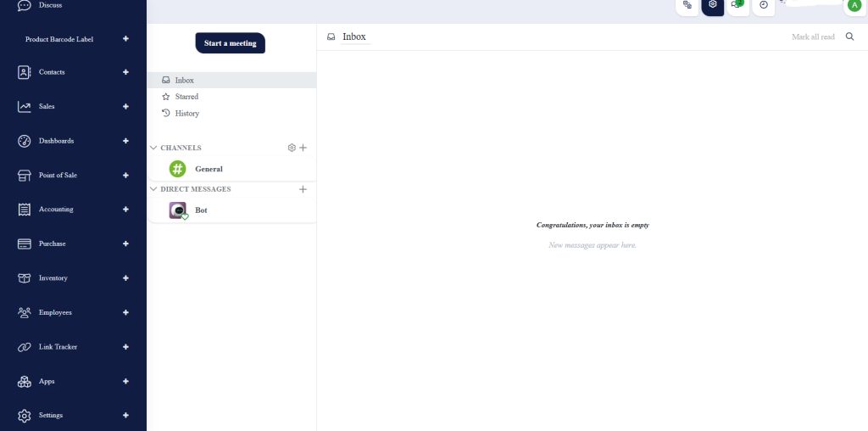Viewport: 868px width, 431px height.
Task: Click the Mark all read link
Action: point(813,37)
